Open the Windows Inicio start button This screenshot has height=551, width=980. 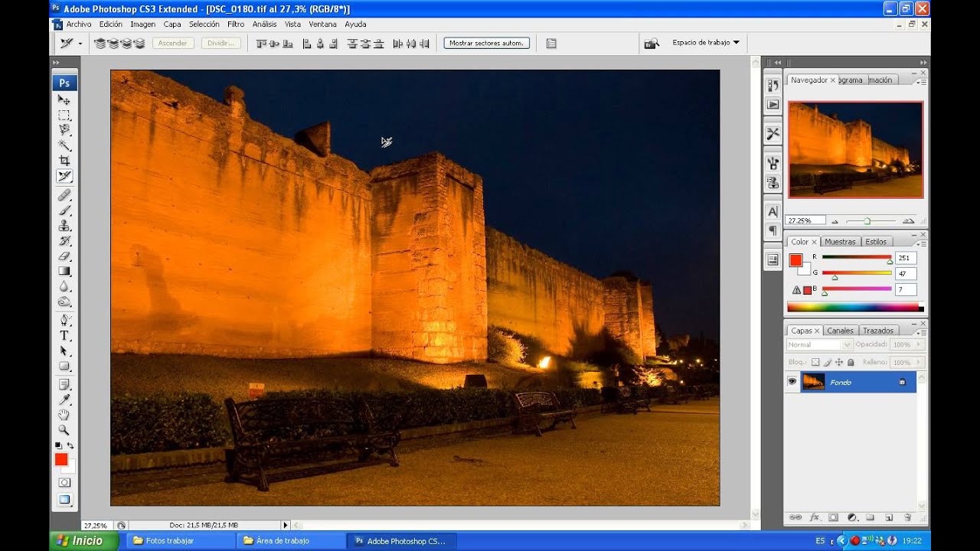tap(84, 541)
